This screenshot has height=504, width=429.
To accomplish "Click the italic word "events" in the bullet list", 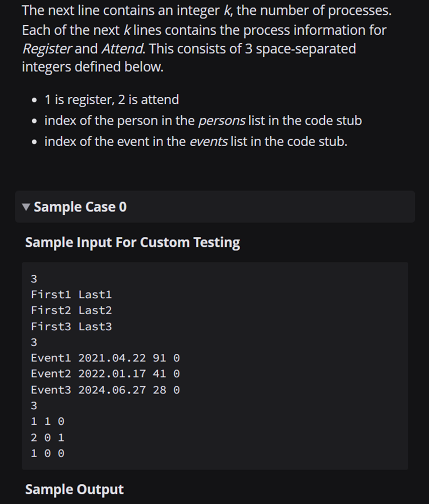I will pyautogui.click(x=208, y=142).
